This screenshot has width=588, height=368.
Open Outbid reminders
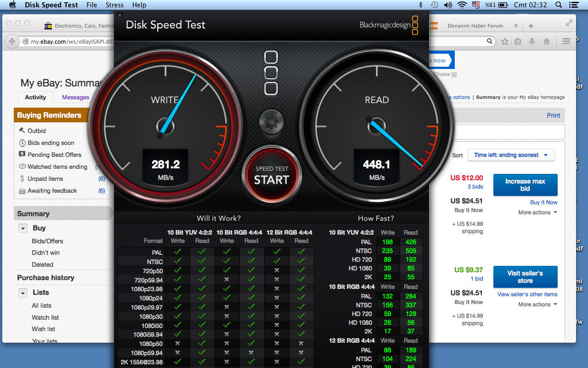(37, 131)
